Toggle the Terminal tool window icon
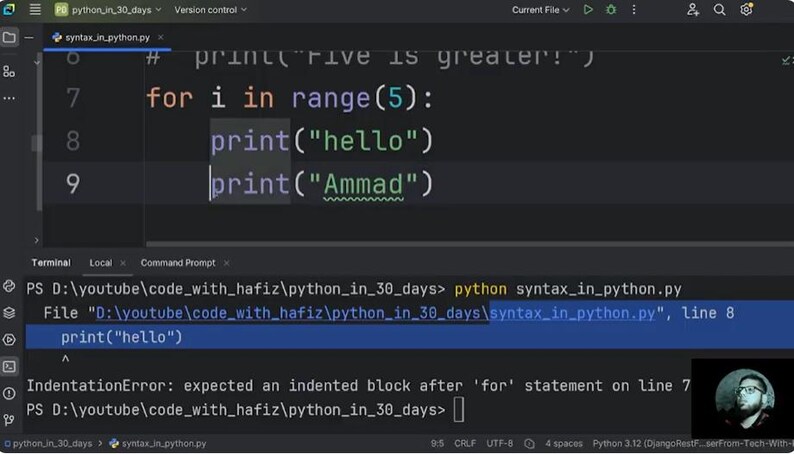The width and height of the screenshot is (794, 454). pos(9,366)
